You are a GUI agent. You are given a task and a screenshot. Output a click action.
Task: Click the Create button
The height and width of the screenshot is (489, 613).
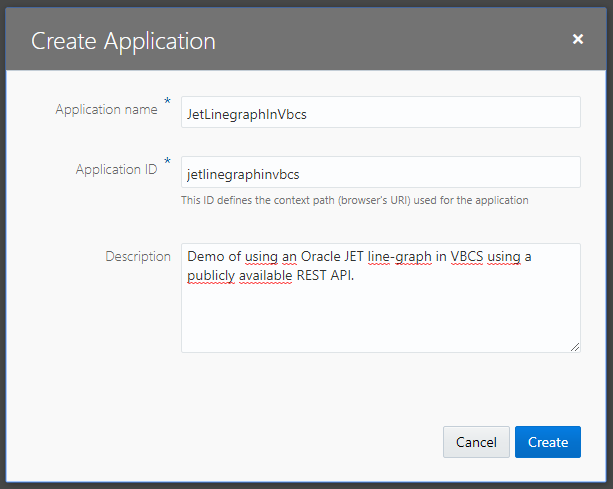pyautogui.click(x=547, y=442)
